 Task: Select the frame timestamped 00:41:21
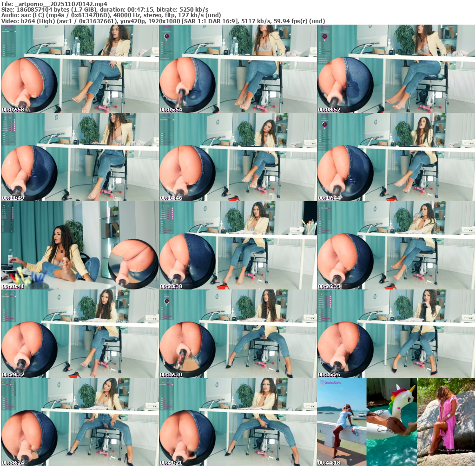click(x=238, y=422)
